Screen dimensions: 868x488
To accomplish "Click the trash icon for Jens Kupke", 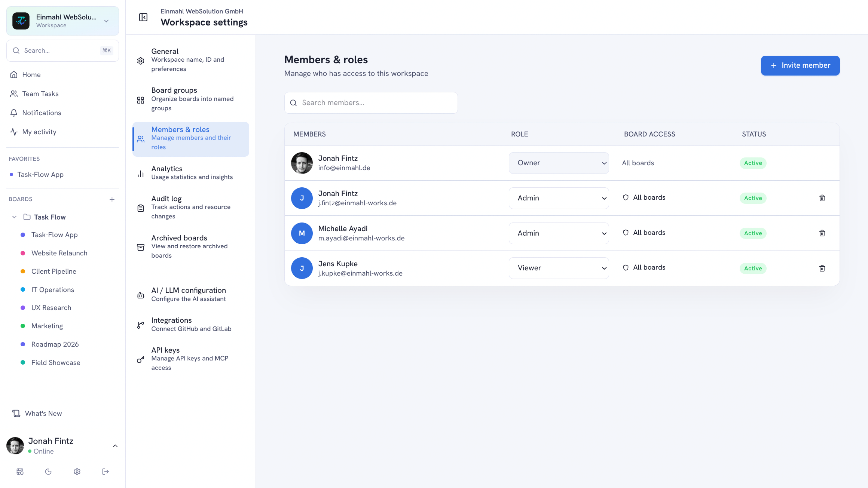I will (x=822, y=268).
